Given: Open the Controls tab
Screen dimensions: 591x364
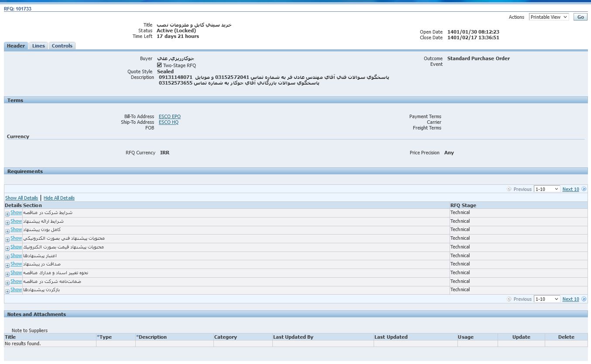Looking at the screenshot, I should pos(62,46).
